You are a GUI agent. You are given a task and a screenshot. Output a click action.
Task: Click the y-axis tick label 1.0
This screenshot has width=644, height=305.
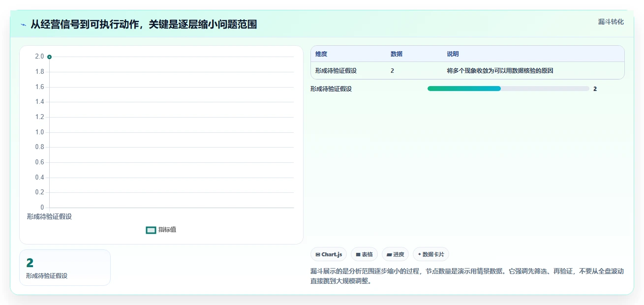coord(39,132)
